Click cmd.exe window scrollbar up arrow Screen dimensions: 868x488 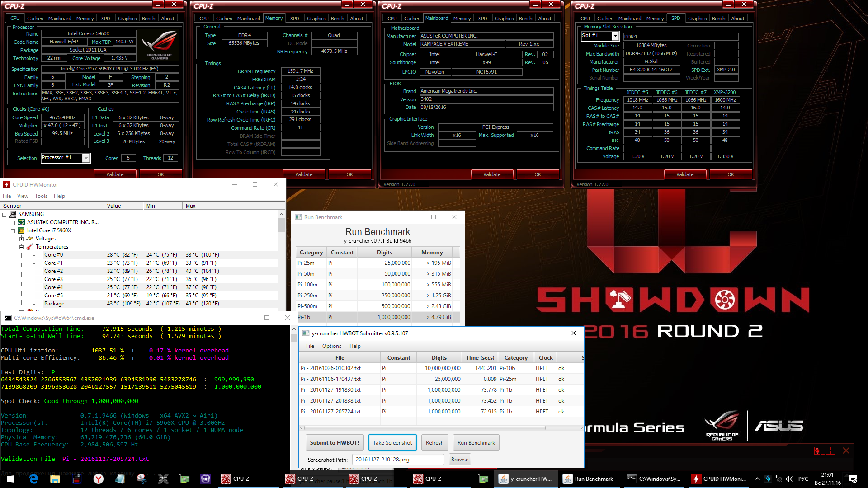click(x=294, y=328)
